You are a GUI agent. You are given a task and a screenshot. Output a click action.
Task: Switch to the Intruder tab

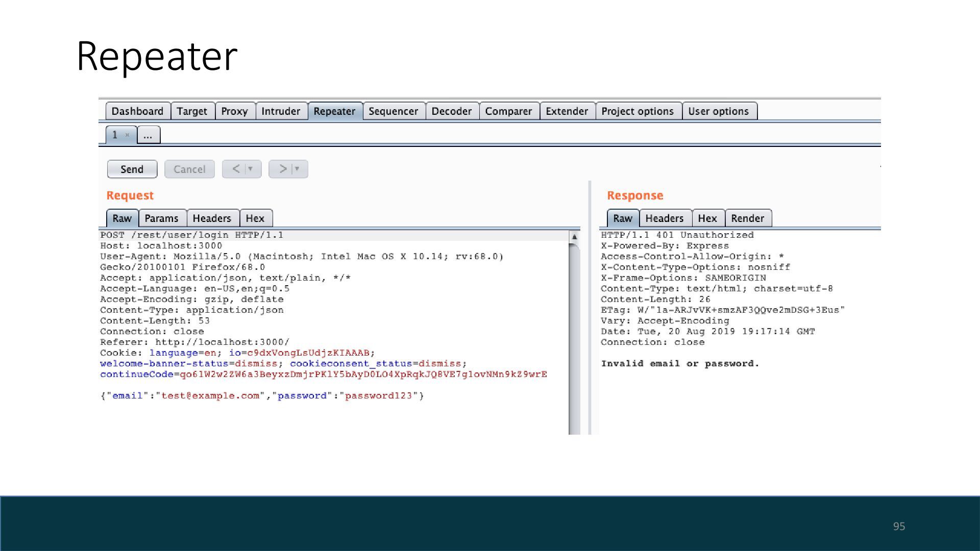coord(281,111)
